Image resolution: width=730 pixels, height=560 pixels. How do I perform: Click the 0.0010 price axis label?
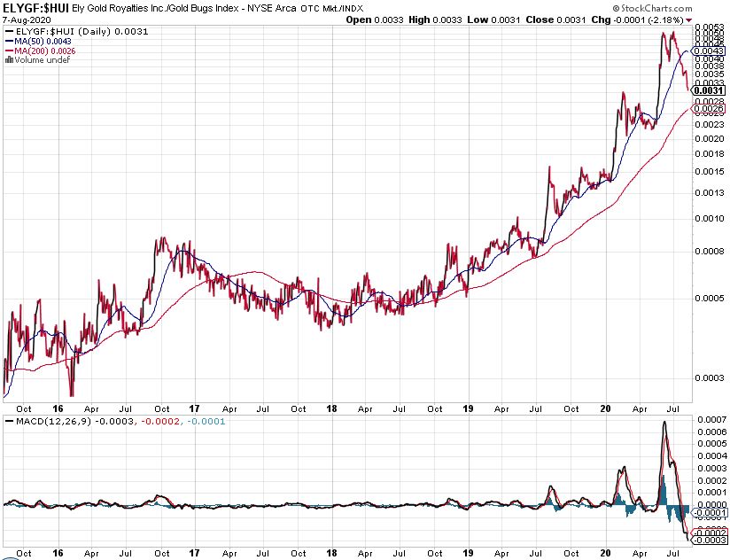pyautogui.click(x=710, y=218)
